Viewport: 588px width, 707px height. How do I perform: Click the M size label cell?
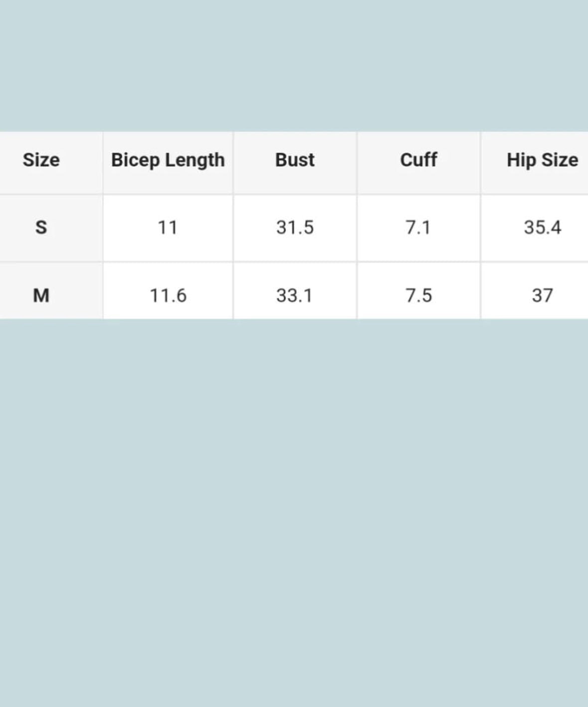[41, 295]
